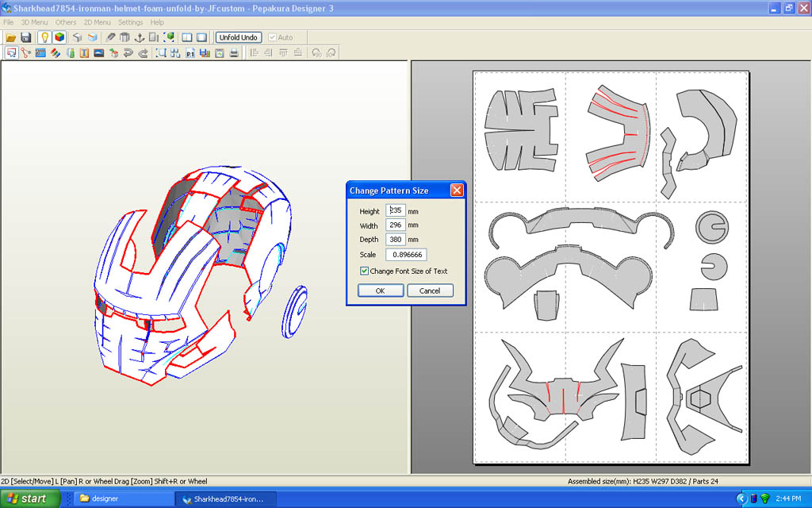Toggle the colored cube texture icon
Viewport: 812px width, 508px height.
pyautogui.click(x=59, y=37)
